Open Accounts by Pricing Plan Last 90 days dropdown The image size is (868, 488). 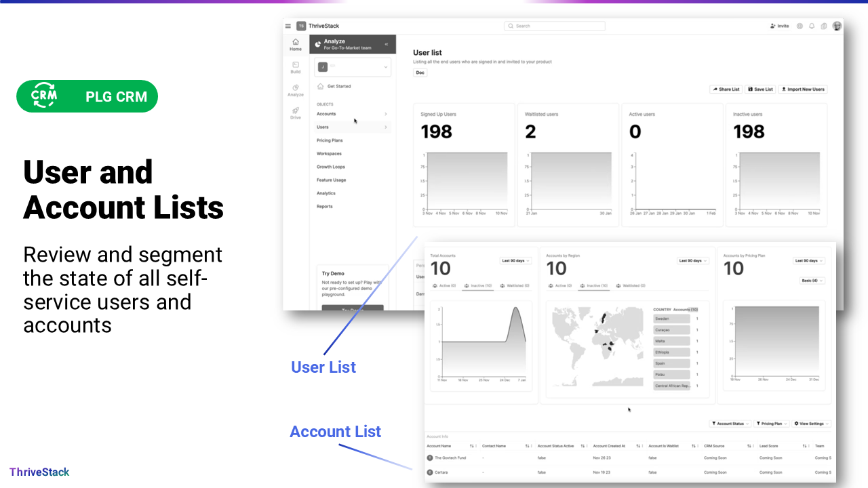810,261
